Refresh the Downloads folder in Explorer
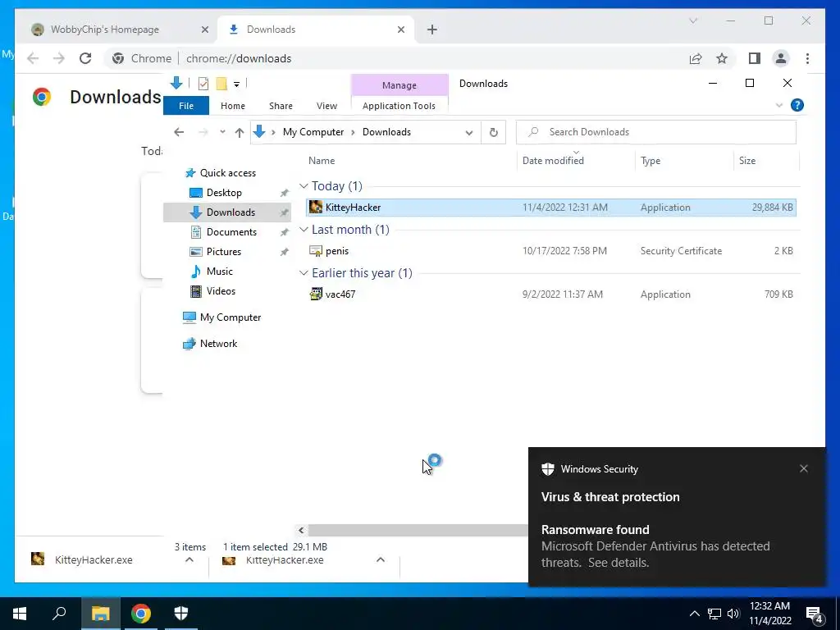 [493, 132]
